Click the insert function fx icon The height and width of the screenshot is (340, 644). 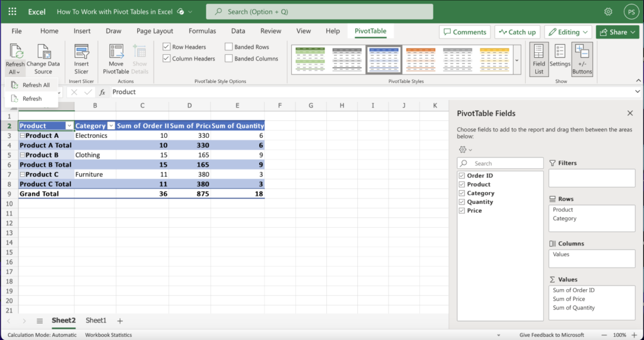(x=103, y=92)
